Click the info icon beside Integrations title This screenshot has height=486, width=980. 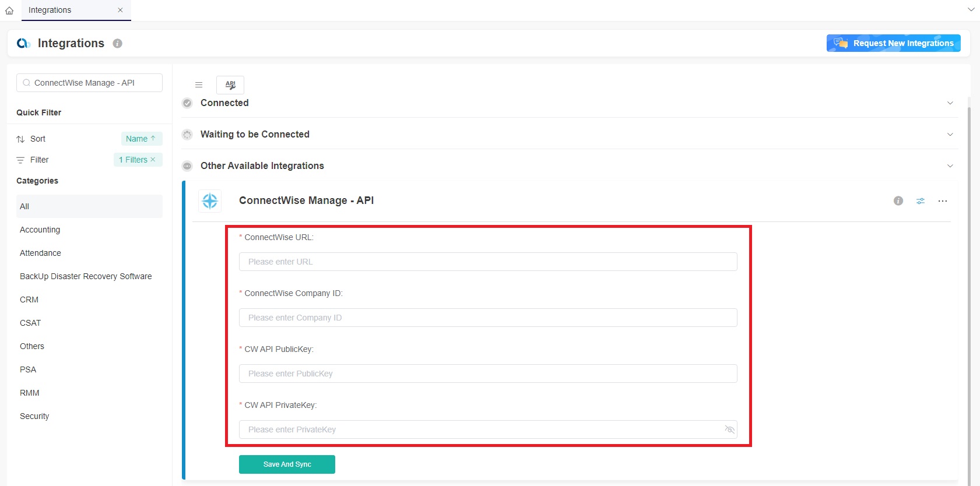tap(117, 44)
